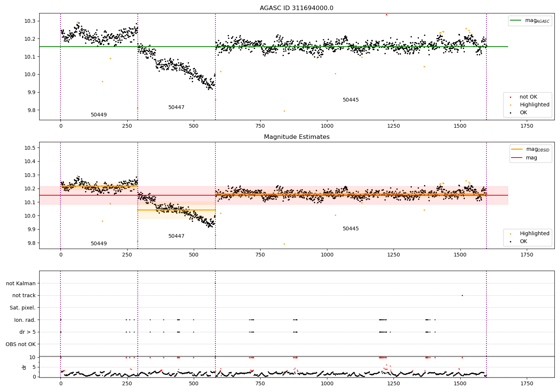Click the 50447 label in the top plot
Image resolution: width=560 pixels, height=392 pixels.
[x=176, y=108]
